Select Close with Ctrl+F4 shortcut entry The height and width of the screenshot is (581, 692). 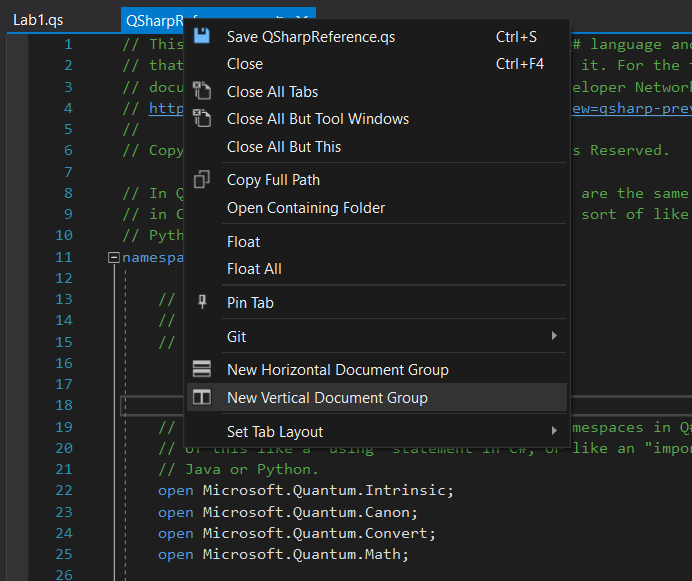click(x=245, y=64)
